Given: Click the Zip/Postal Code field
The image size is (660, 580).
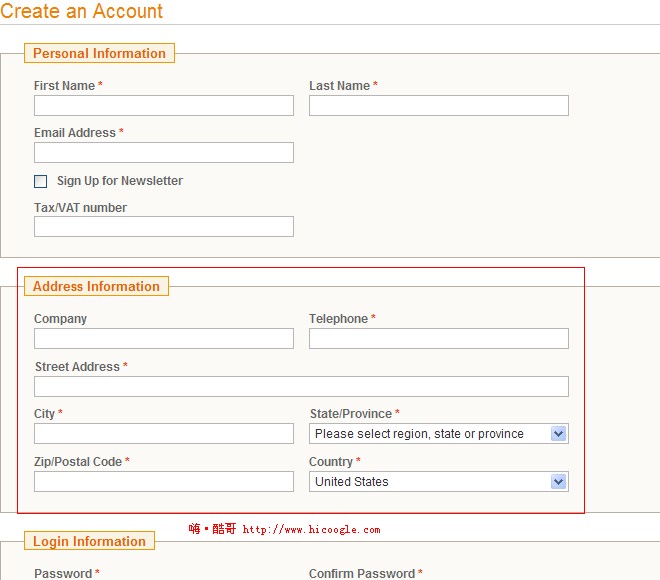Looking at the screenshot, I should coord(164,482).
